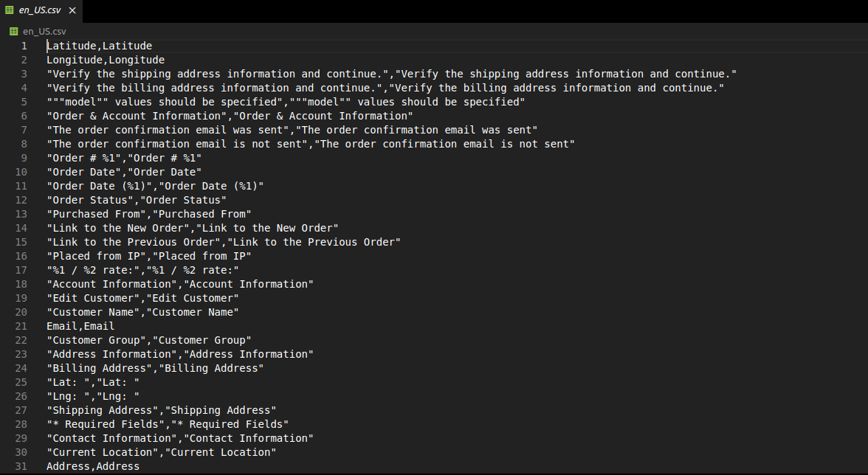Image resolution: width=868 pixels, height=475 pixels.
Task: Click 'The order confirmation email was sent' line
Action: coord(292,130)
